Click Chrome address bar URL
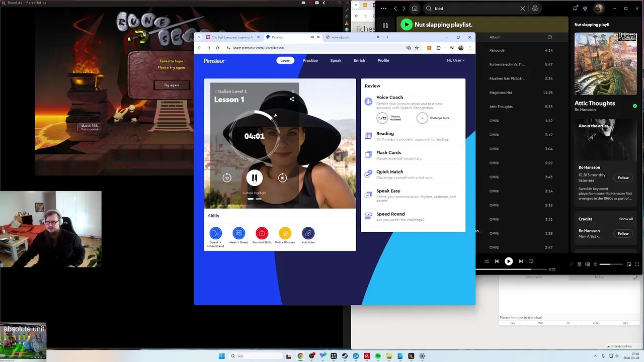 (259, 48)
